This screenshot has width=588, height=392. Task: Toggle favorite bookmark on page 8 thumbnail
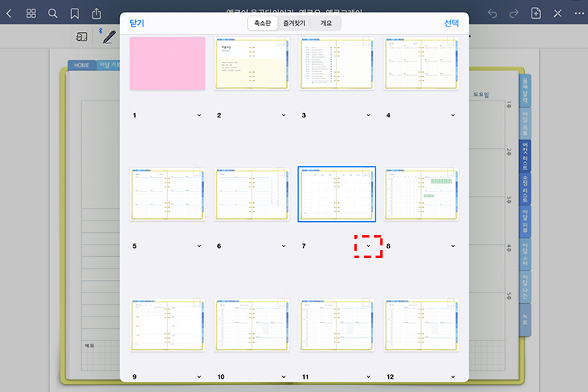pos(450,172)
